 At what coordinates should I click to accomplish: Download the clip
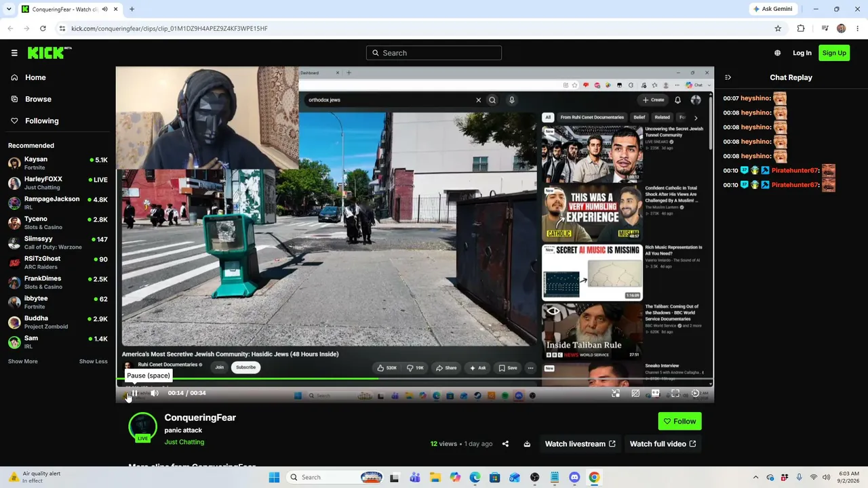pyautogui.click(x=527, y=444)
